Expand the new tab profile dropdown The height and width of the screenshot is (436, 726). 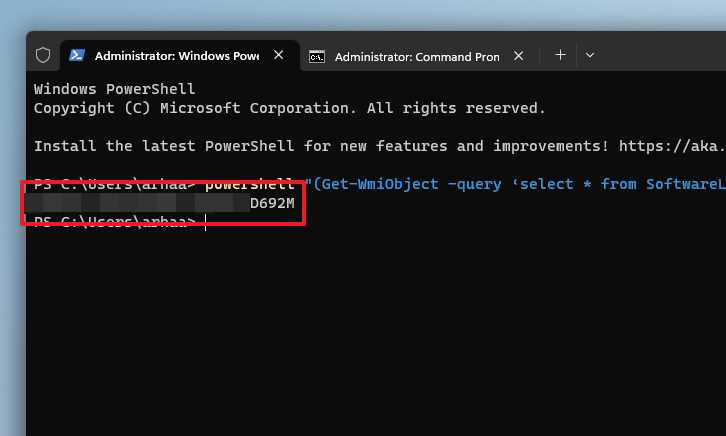point(589,55)
